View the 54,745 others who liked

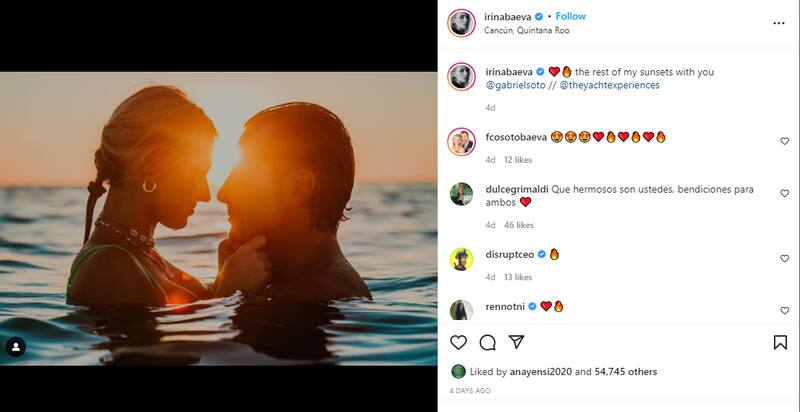(x=625, y=371)
